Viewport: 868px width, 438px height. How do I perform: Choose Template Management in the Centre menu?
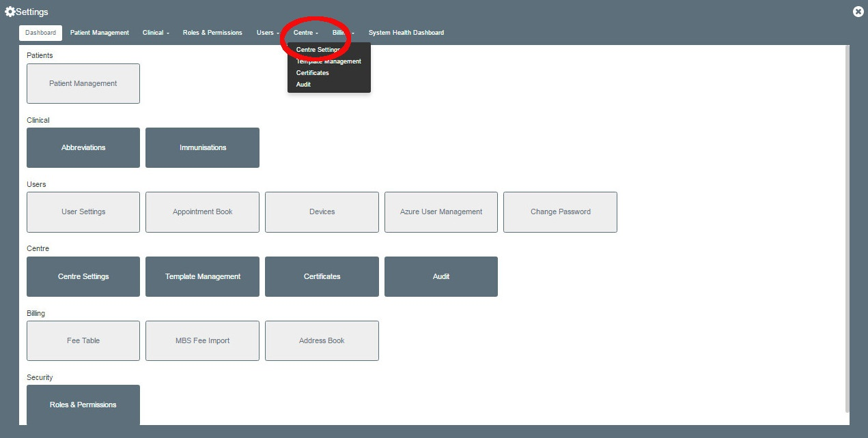point(328,61)
